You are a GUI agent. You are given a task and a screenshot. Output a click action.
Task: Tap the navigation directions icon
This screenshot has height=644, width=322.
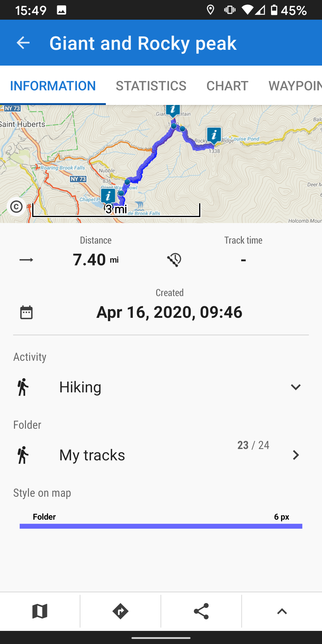[x=120, y=611]
